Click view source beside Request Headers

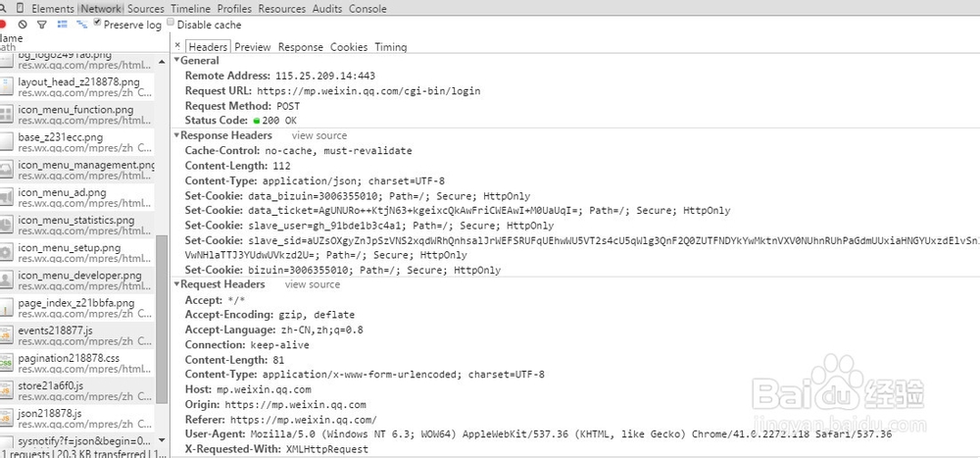pyautogui.click(x=313, y=284)
